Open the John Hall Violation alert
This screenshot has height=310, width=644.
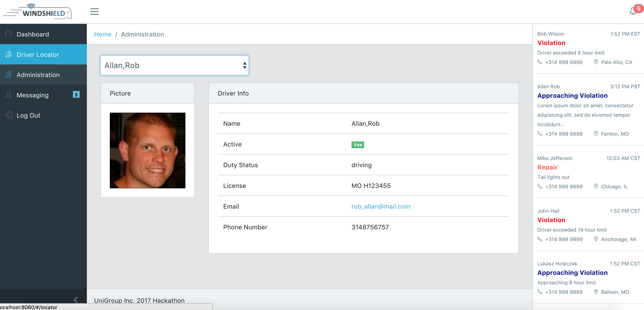click(551, 220)
